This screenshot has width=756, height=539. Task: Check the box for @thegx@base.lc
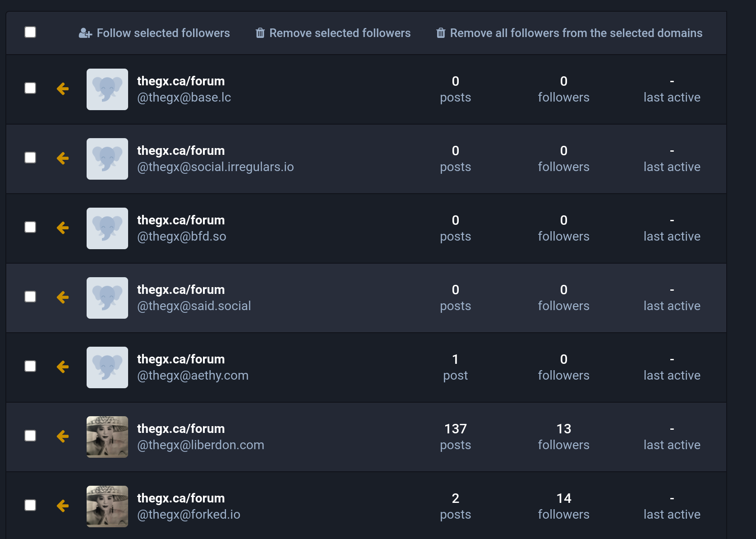click(x=30, y=88)
